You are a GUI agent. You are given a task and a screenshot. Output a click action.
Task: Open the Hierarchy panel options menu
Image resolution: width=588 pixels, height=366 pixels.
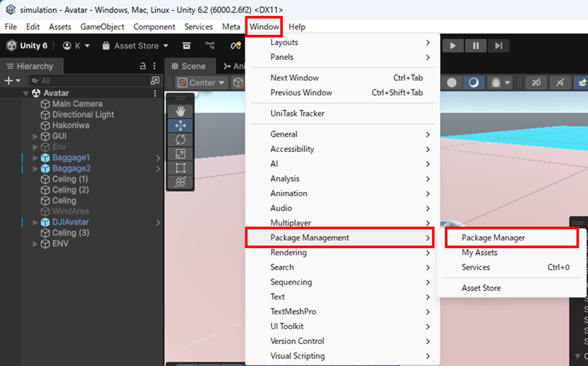tap(155, 66)
